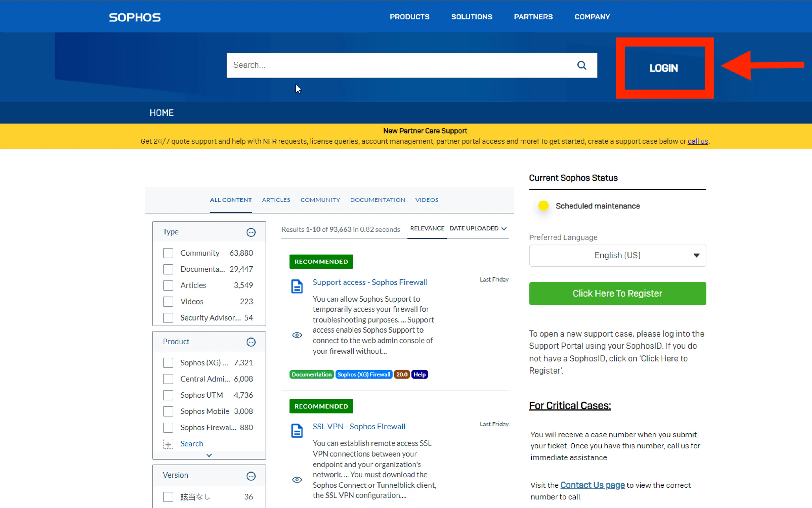Check the Articles type filter

[x=168, y=285]
